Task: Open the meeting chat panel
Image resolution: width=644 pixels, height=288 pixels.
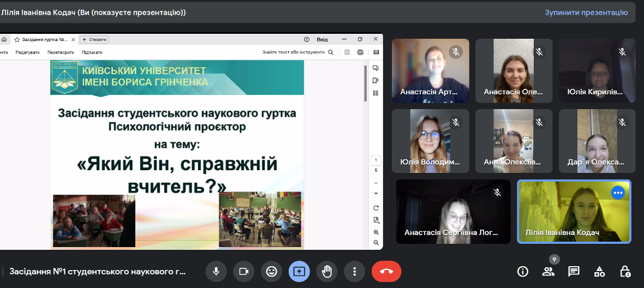Action: point(574,271)
